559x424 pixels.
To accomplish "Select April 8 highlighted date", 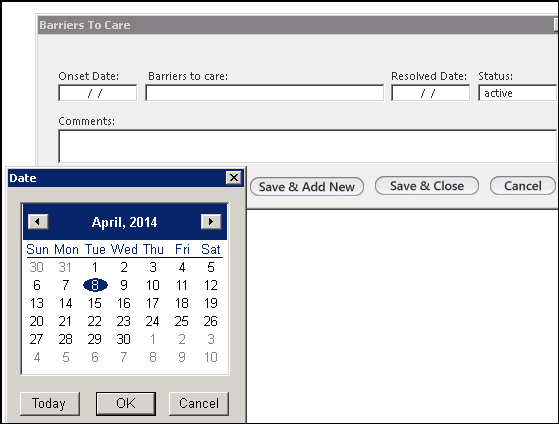I will coord(95,285).
